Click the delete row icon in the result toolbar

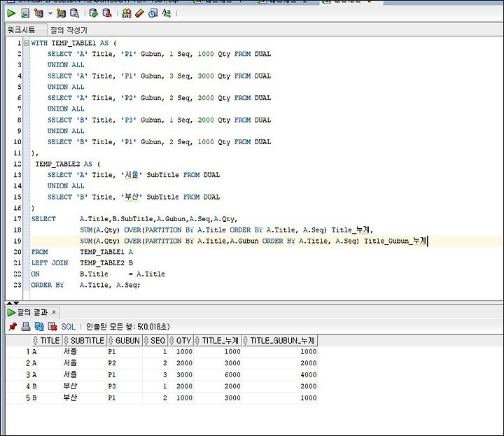tap(52, 327)
